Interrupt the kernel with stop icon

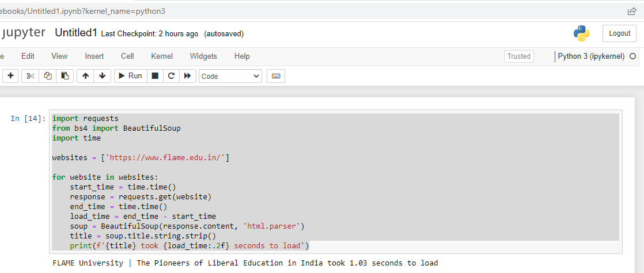point(154,75)
